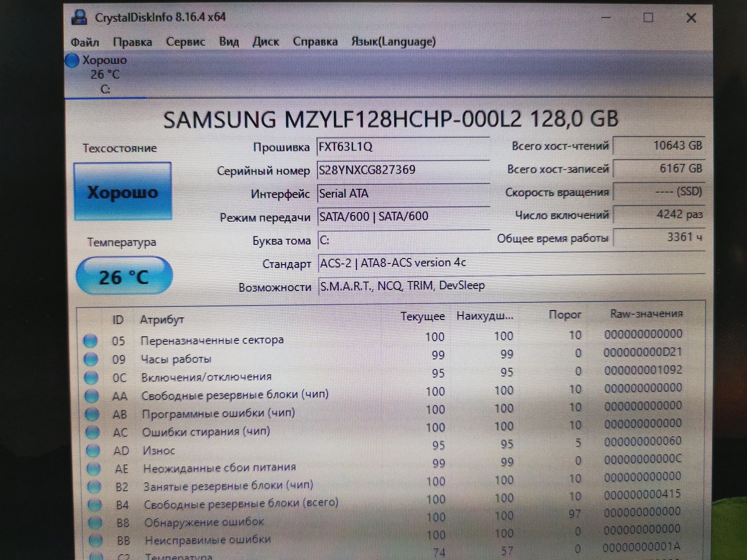This screenshot has height=560, width=747.
Task: Click the Атрибут column header
Action: pyautogui.click(x=162, y=319)
